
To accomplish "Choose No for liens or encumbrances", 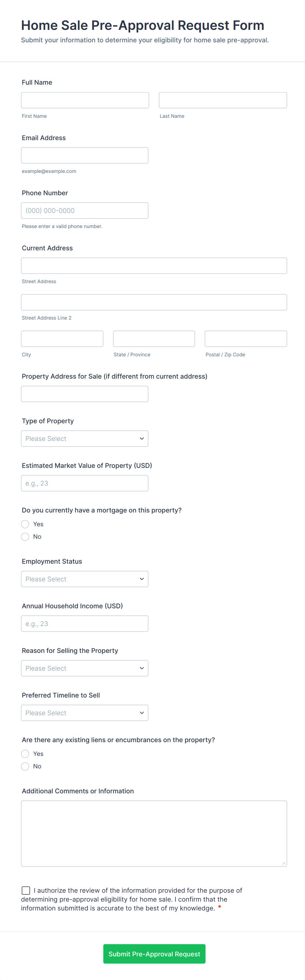I will tap(25, 766).
